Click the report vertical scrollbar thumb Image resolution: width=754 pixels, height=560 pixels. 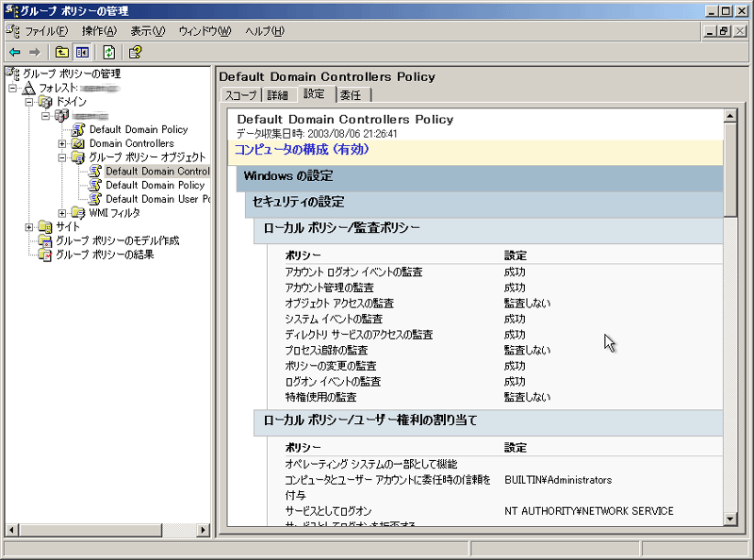pyautogui.click(x=729, y=170)
